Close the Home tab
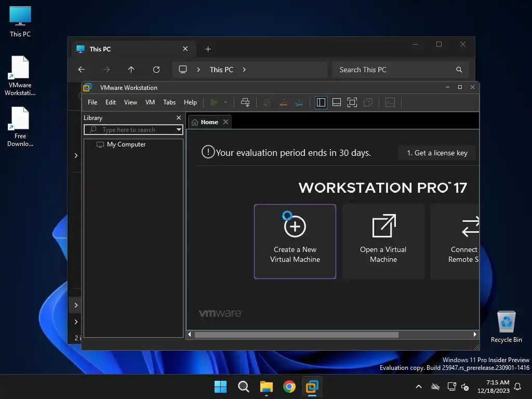This screenshot has height=399, width=532. coord(225,122)
